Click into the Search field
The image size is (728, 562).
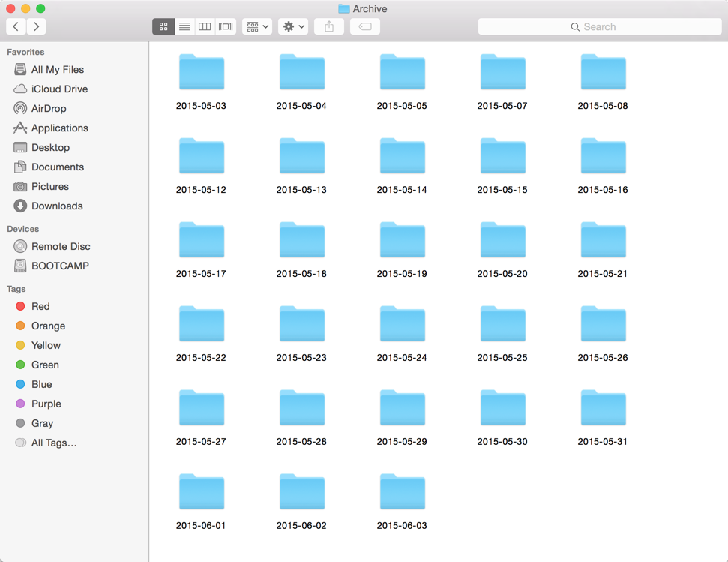(600, 26)
